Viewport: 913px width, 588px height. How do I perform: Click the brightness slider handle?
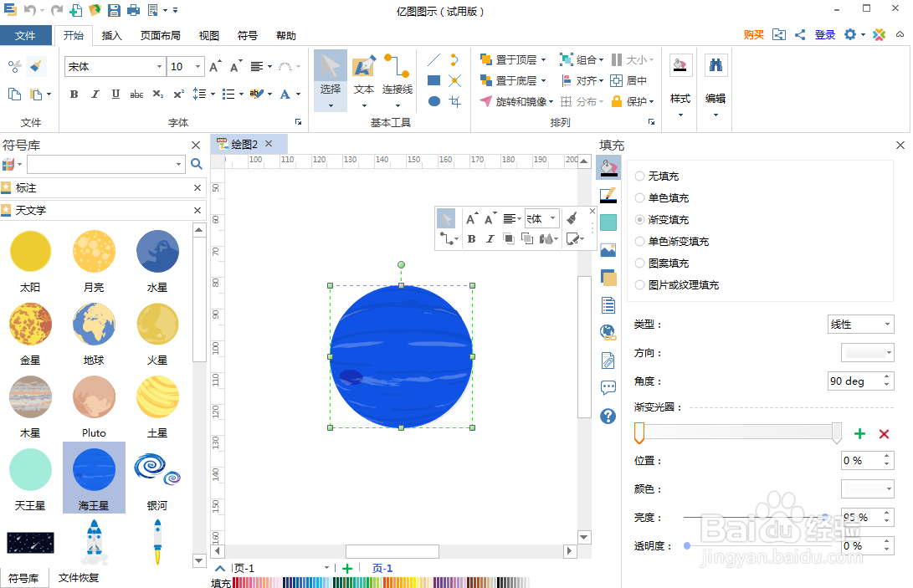click(825, 517)
